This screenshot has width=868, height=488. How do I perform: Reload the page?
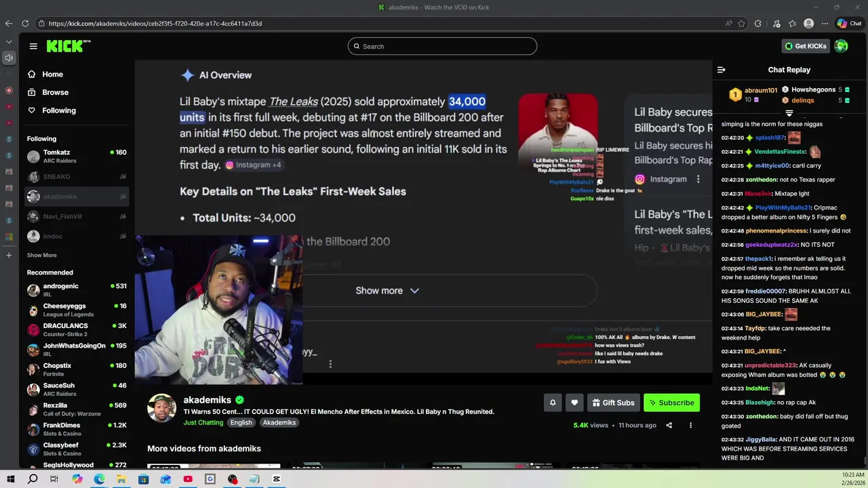pos(25,24)
